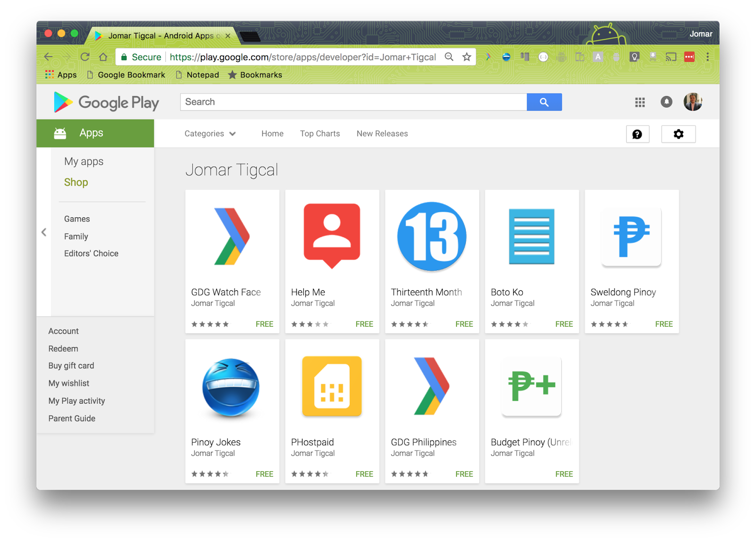Open the GDG Philippines app icon
This screenshot has height=542, width=756.
431,386
